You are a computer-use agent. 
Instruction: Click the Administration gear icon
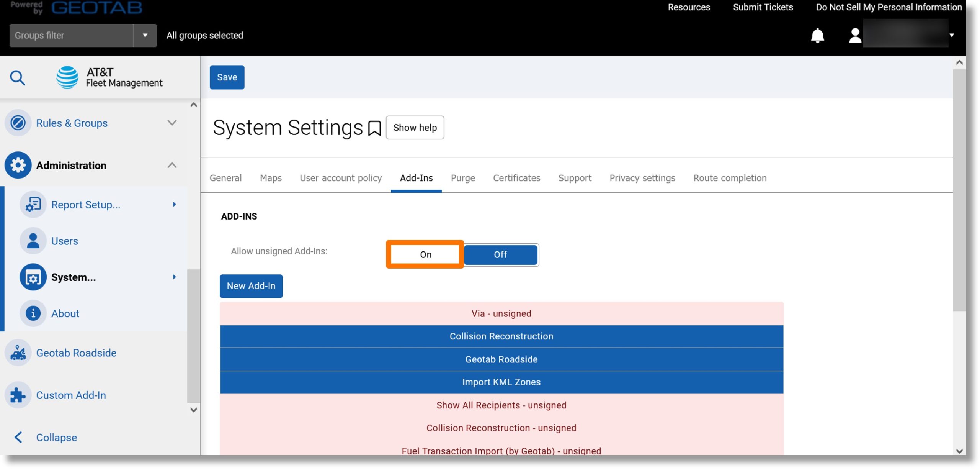(x=18, y=165)
